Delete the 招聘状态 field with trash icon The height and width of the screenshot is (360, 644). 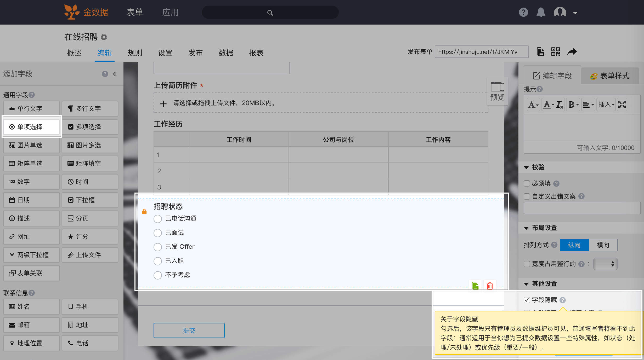(490, 286)
